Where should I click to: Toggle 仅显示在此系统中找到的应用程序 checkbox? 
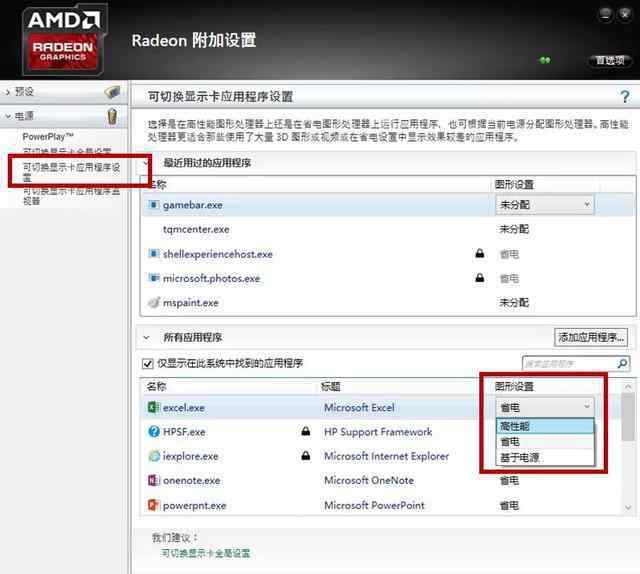(x=147, y=363)
